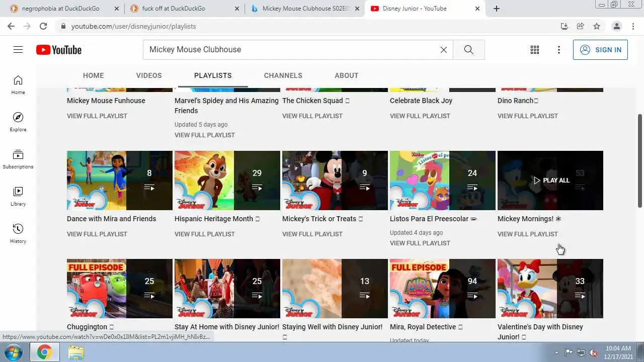Open a new browser tab with the plus

tap(497, 9)
